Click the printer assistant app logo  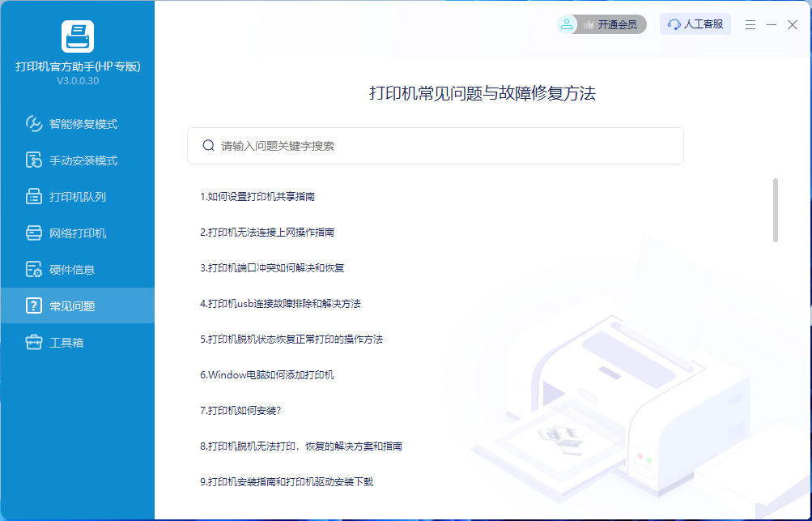(x=78, y=36)
